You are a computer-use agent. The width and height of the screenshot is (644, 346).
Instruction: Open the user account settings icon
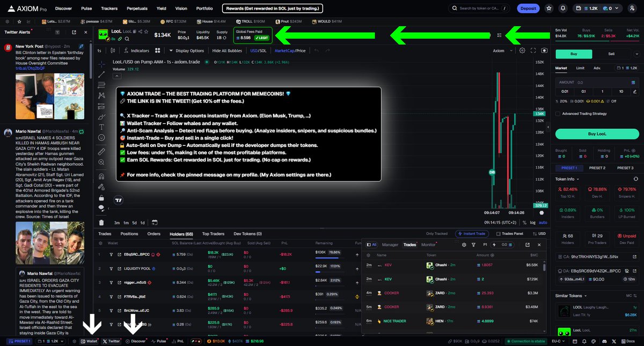coord(632,8)
